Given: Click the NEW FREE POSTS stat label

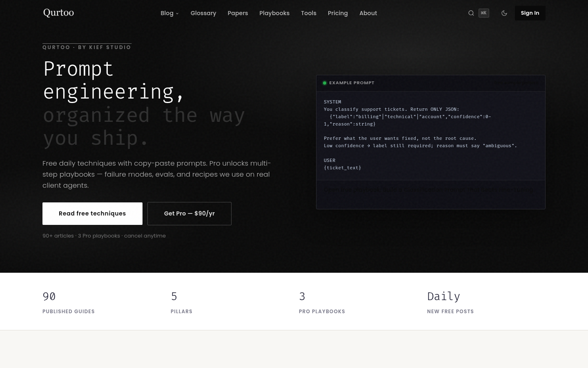Looking at the screenshot, I should point(450,312).
